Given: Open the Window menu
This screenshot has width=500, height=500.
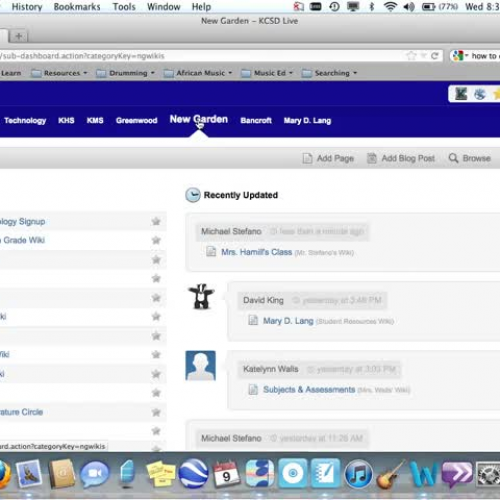Looking at the screenshot, I should pos(163,7).
